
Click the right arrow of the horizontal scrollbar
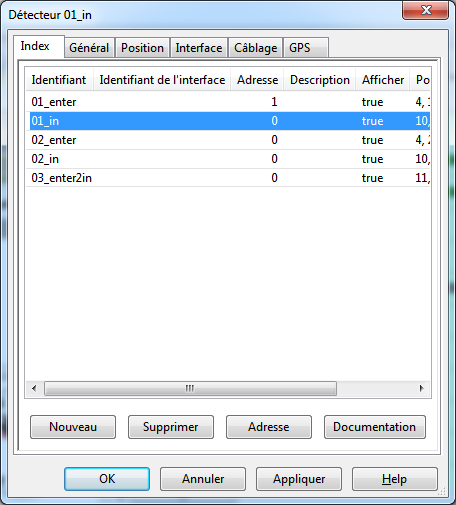pos(422,388)
